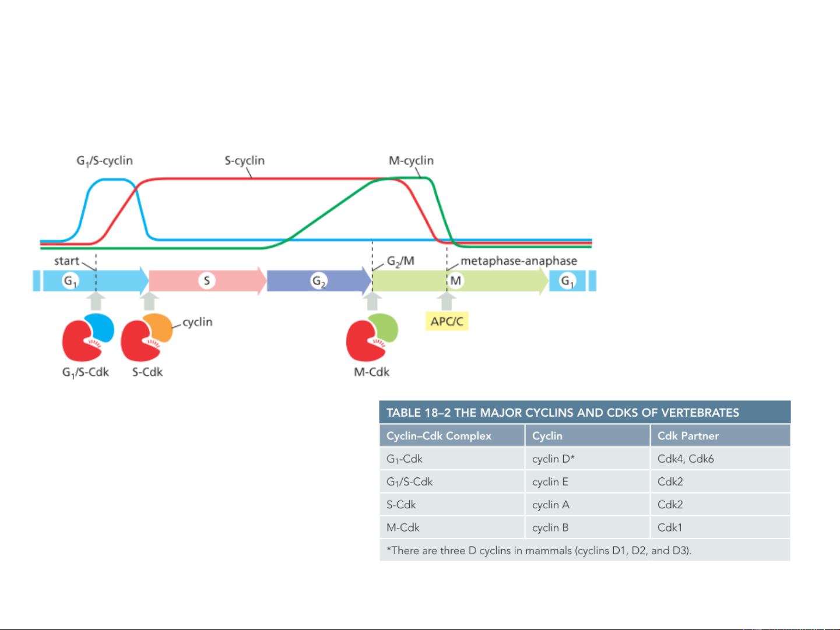This screenshot has width=840, height=630.
Task: Click the circled G2 phase marker
Action: point(319,281)
